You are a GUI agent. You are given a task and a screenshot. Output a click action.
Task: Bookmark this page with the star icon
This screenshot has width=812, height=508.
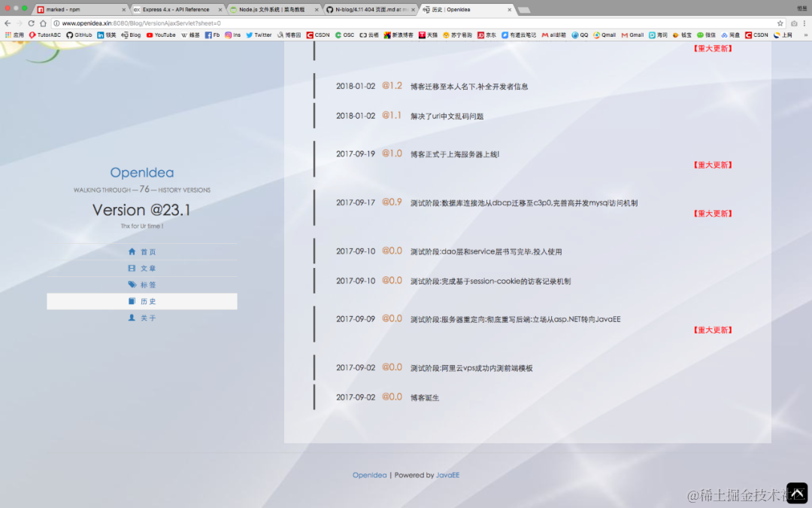pyautogui.click(x=780, y=23)
